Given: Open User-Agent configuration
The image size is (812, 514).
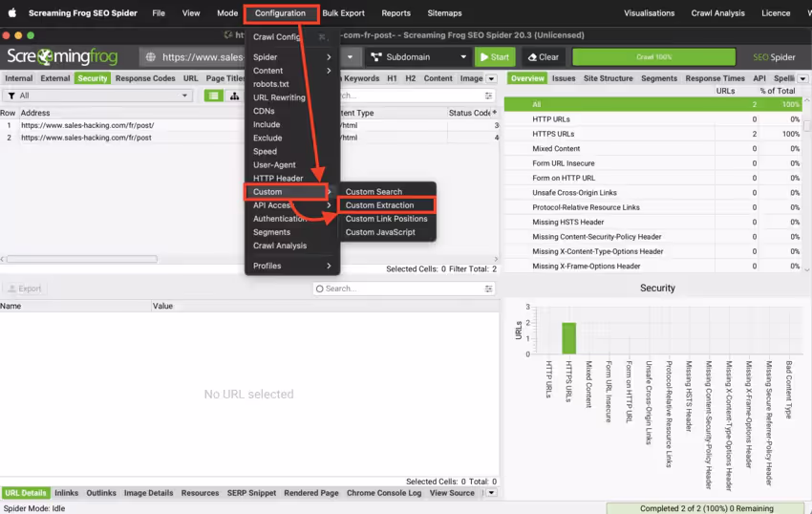Looking at the screenshot, I should (274, 164).
